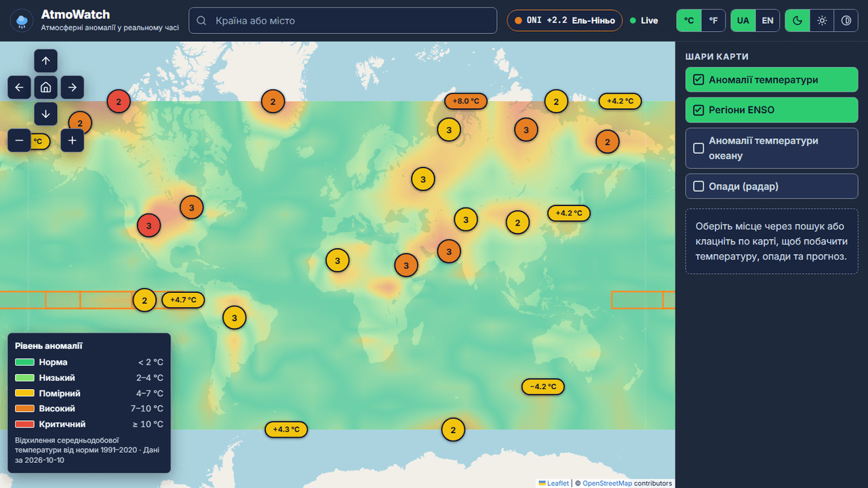Screen dimensions: 868x488
Task: Select Celsius units
Action: tap(689, 20)
